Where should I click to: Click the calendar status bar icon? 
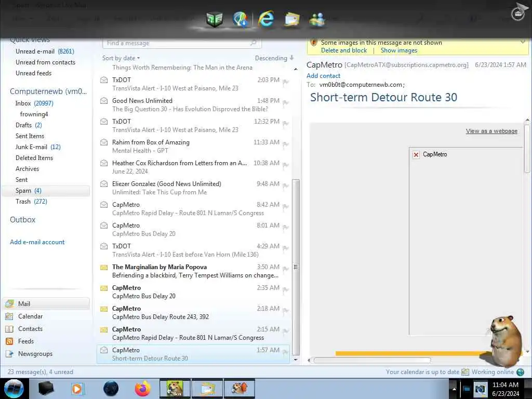click(x=465, y=372)
